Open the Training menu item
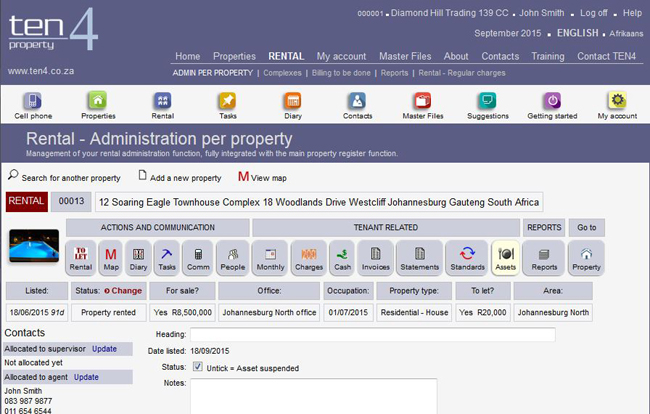Screen dimensions: 650x414 click(548, 56)
